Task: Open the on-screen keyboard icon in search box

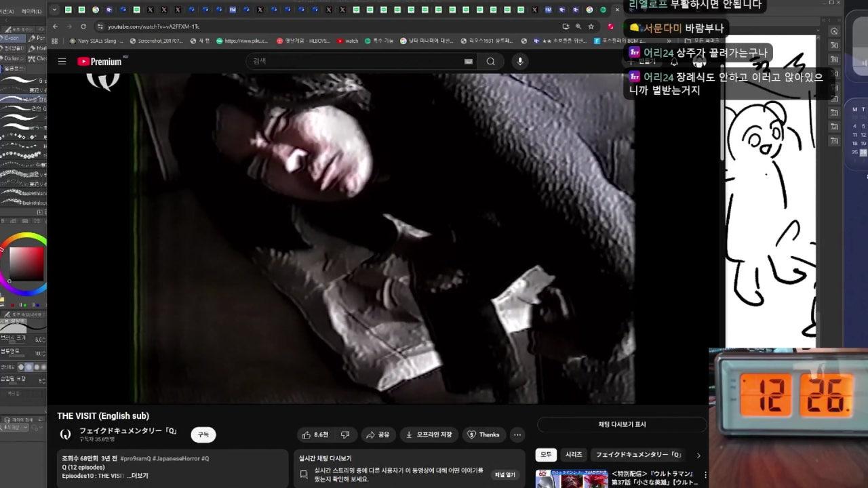Action: [469, 62]
